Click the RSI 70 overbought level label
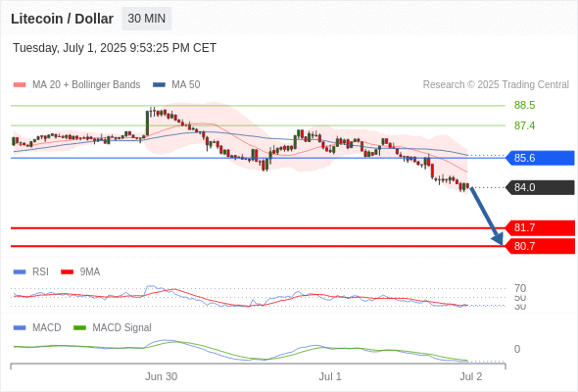The image size is (578, 392). point(520,288)
